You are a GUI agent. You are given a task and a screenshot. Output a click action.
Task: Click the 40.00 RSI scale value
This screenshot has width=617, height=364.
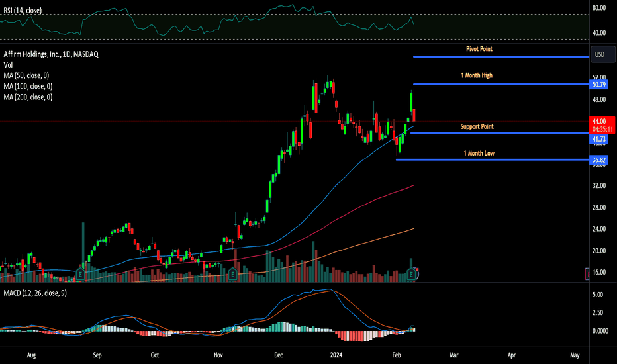pyautogui.click(x=599, y=32)
